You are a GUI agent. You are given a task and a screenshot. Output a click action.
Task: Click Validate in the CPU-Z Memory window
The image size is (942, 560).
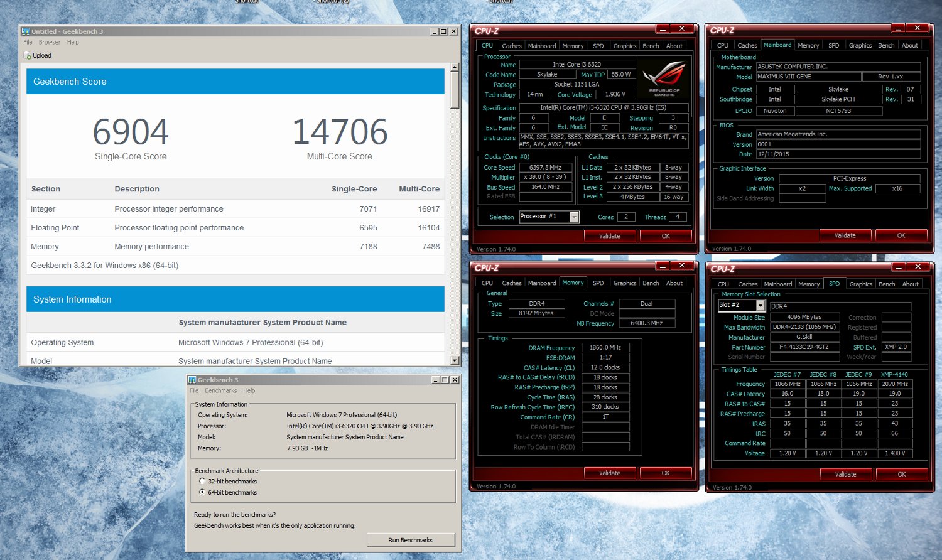click(610, 473)
